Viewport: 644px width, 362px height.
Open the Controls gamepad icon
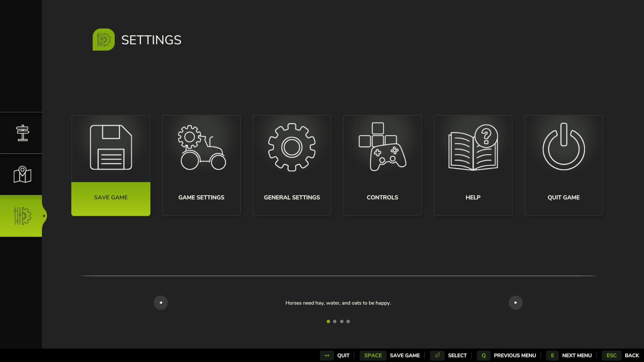(382, 147)
